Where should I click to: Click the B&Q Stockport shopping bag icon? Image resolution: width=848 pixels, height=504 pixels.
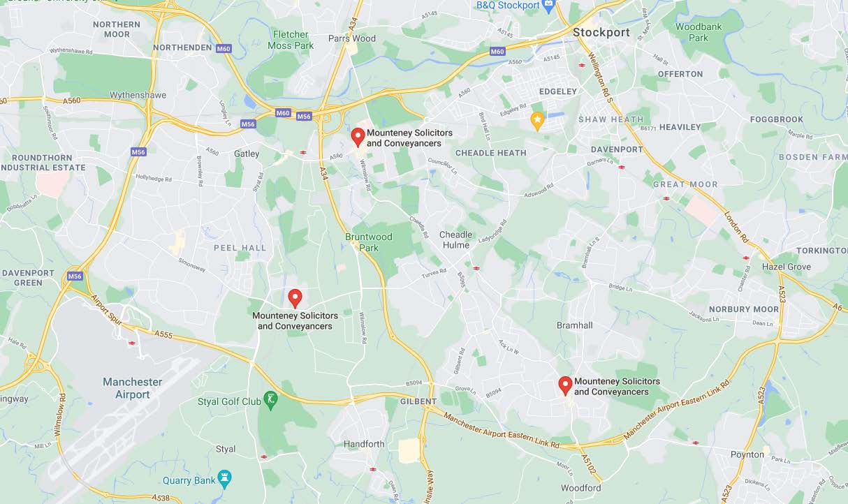pyautogui.click(x=548, y=6)
